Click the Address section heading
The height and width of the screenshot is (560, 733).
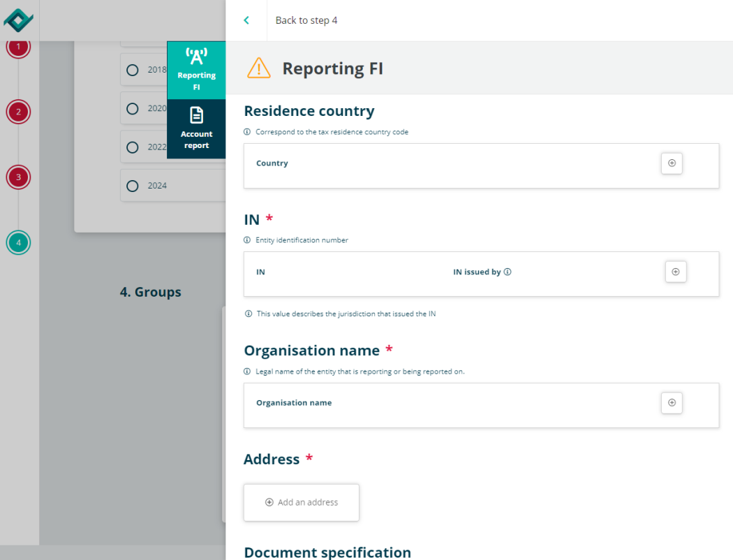[x=272, y=459]
